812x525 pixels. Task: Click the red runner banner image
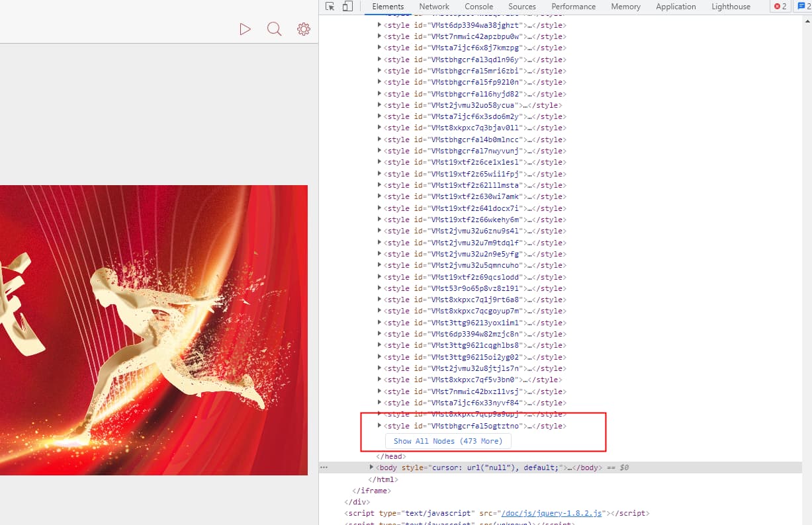click(x=154, y=330)
